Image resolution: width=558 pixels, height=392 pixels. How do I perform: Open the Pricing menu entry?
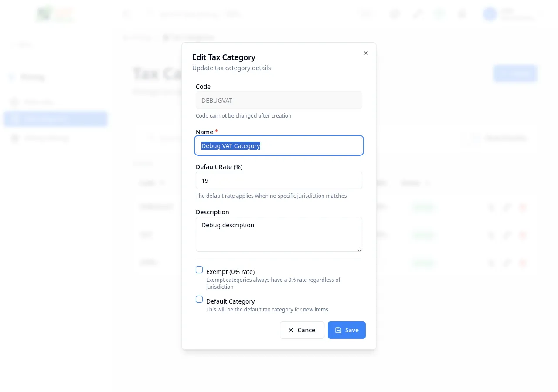coord(31,77)
